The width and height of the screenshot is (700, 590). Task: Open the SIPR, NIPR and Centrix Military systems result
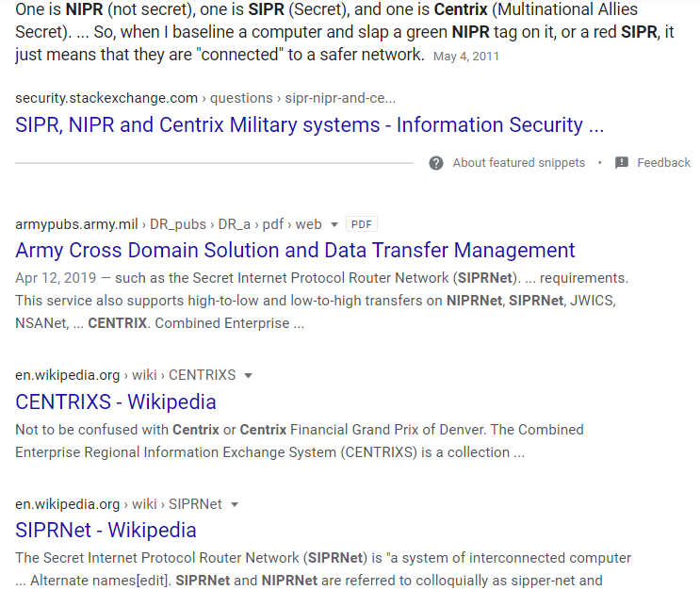(x=309, y=124)
